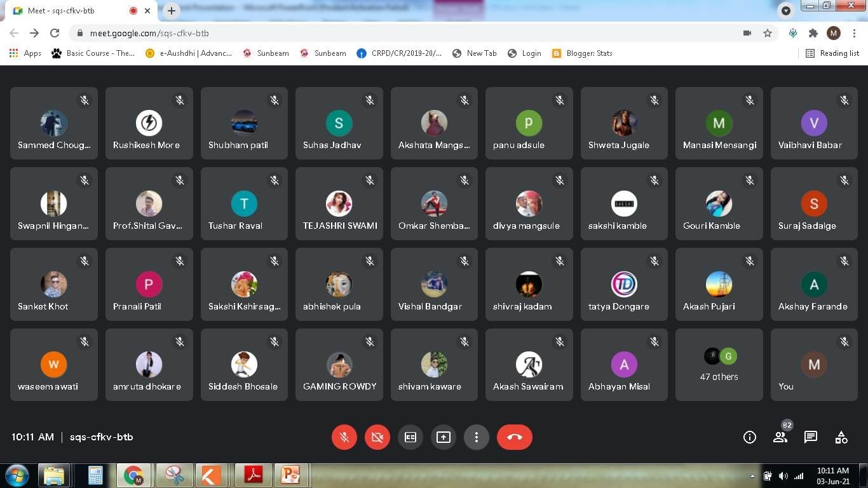
Task: Show the participants list with 82 badge
Action: tap(780, 437)
